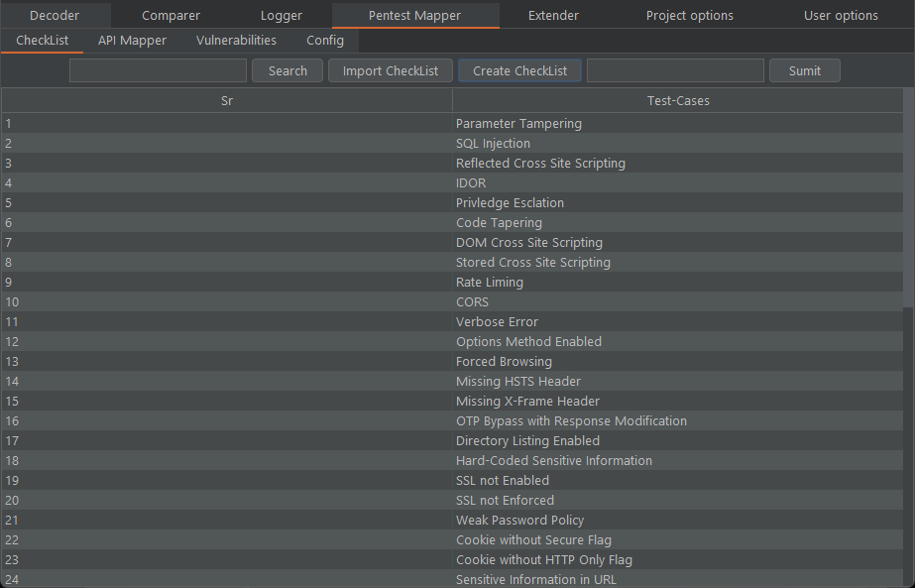Screen dimensions: 915x588
Task: Open User options tab
Action: coord(841,15)
